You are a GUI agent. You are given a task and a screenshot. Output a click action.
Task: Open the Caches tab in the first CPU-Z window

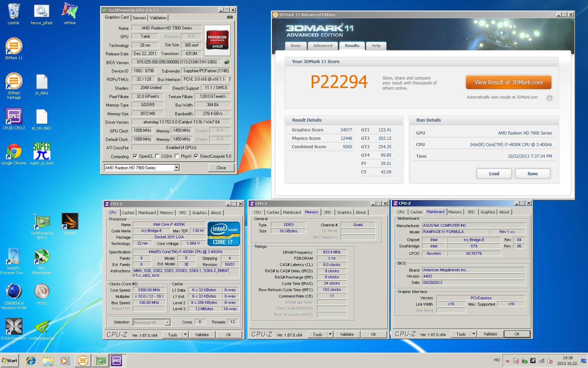point(128,213)
